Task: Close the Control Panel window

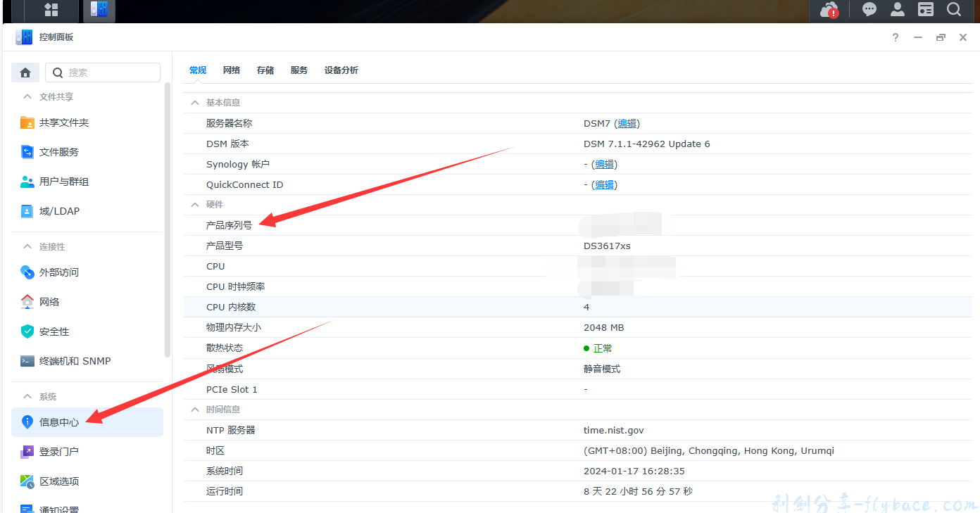Action: (x=963, y=37)
